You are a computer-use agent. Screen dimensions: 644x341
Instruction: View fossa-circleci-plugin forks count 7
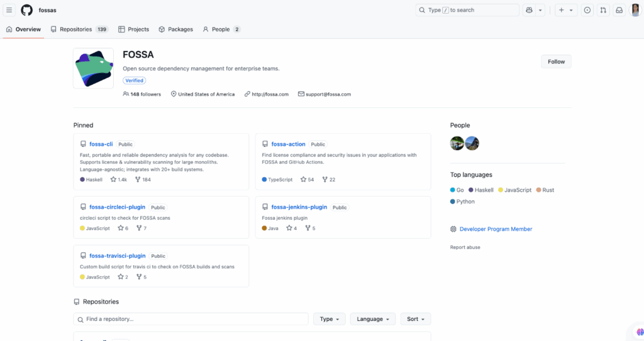[142, 228]
